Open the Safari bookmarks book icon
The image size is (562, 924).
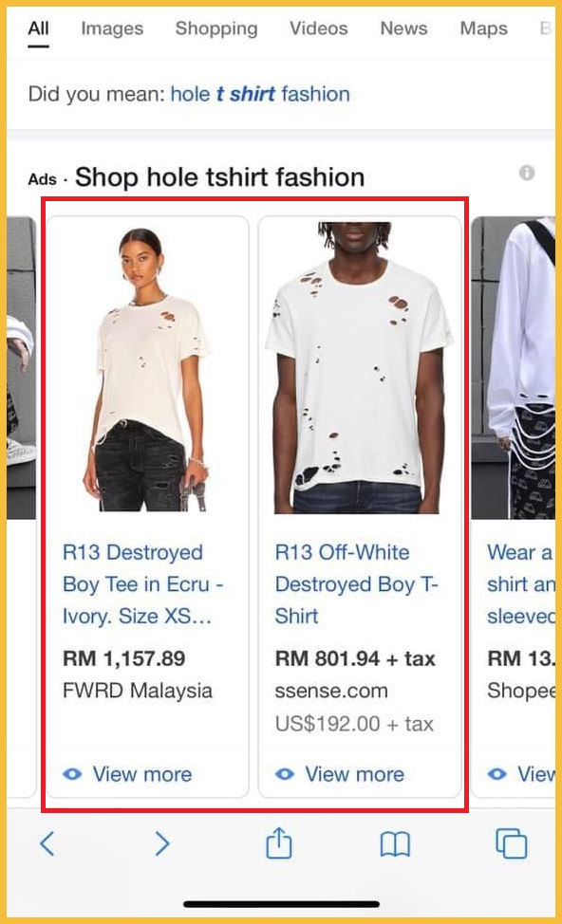click(395, 844)
